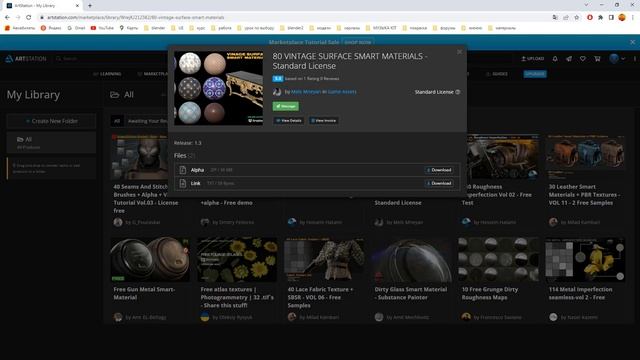Open the ArtStation logo home link

[x=26, y=59]
